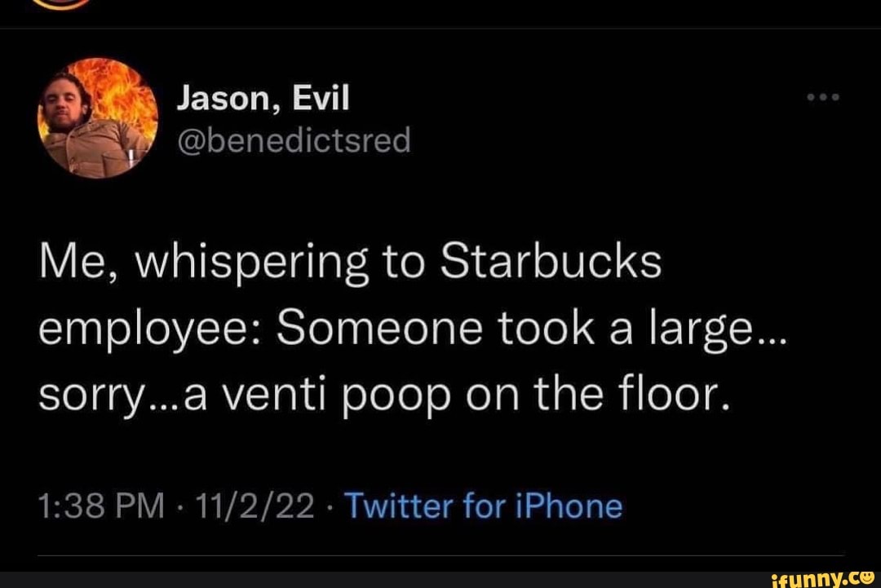The width and height of the screenshot is (881, 588).
Task: Click the dark bar above the watermark
Action: [x=440, y=565]
